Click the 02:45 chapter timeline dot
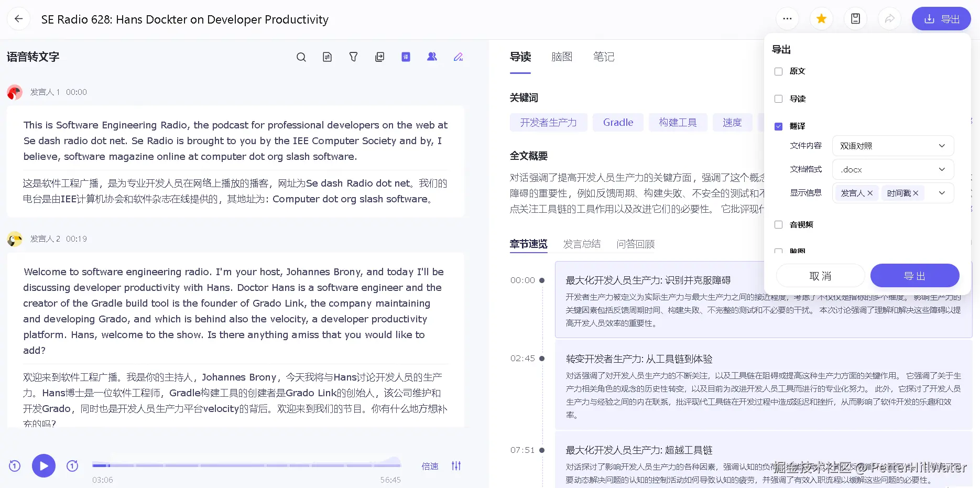Viewport: 980px width, 488px height. 542,359
